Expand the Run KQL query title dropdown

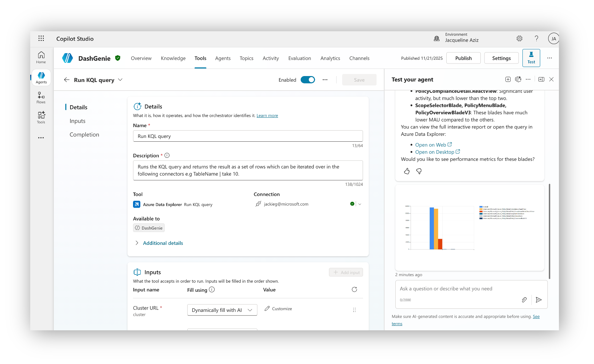(120, 80)
